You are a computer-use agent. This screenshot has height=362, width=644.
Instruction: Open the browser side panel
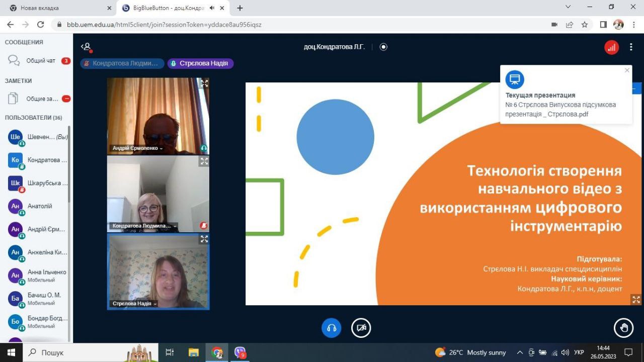604,24
